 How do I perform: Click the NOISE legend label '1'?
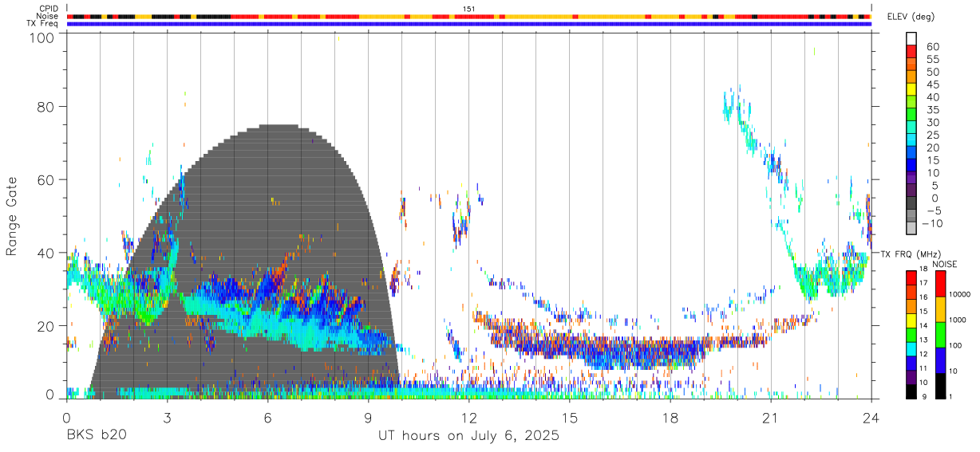coord(950,398)
